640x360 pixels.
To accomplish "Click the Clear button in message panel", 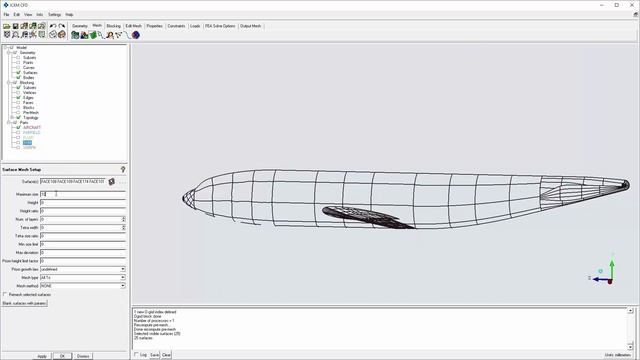I will (166, 355).
